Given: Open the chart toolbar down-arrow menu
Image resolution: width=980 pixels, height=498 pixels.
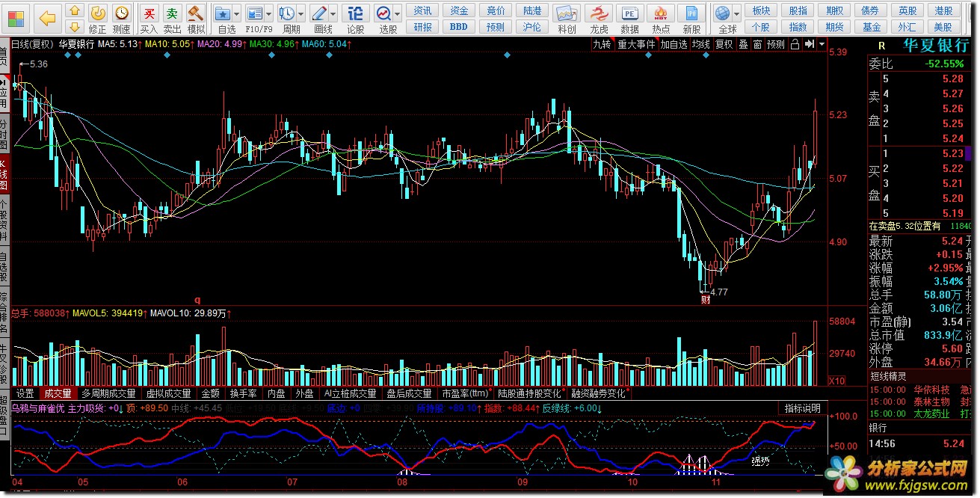Looking at the screenshot, I should point(822,44).
